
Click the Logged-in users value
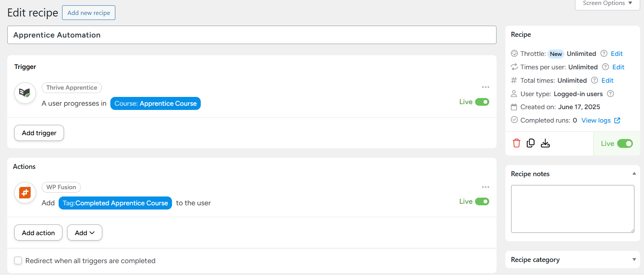[578, 94]
